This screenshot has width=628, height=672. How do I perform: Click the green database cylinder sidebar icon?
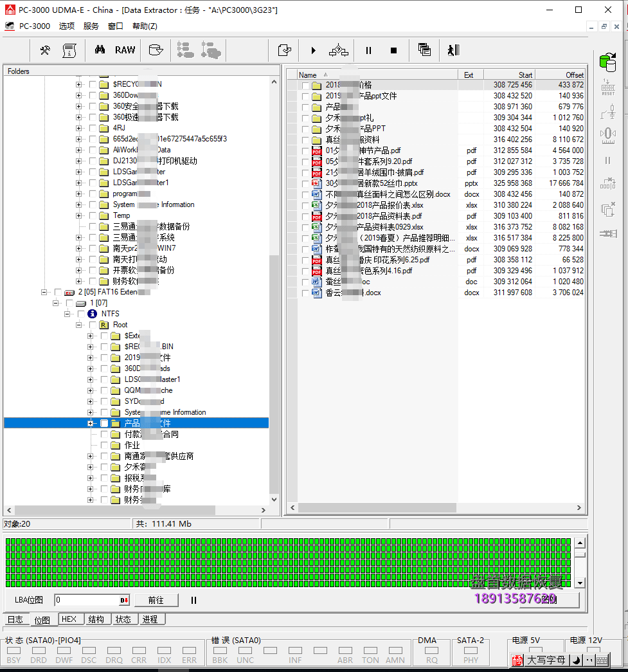pyautogui.click(x=608, y=62)
